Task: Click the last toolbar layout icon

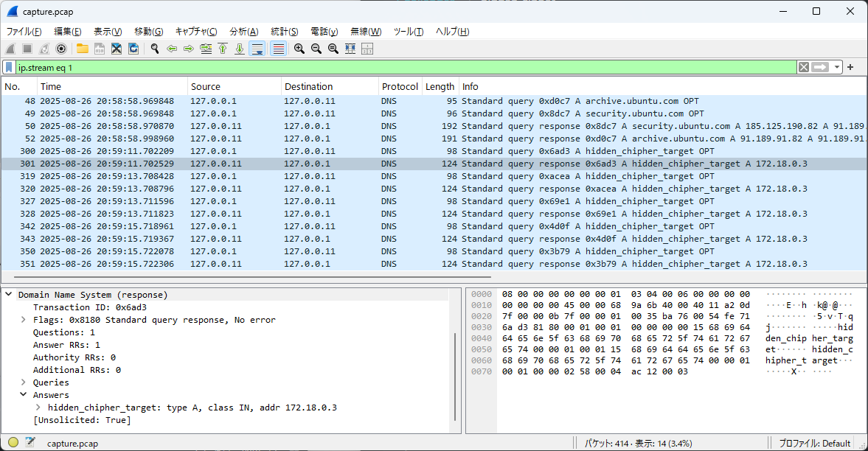Action: point(367,49)
